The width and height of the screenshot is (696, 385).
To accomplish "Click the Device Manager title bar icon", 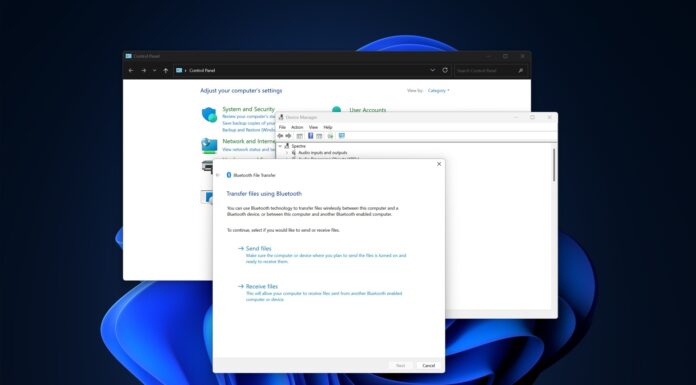I will coord(281,117).
